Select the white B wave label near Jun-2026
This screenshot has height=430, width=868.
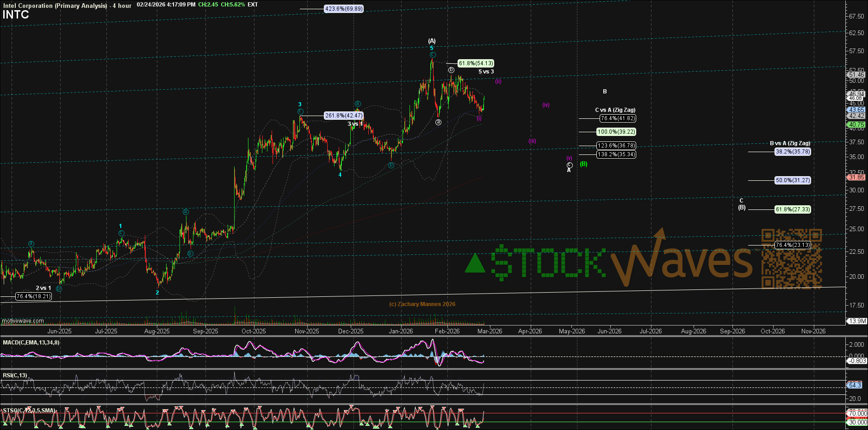(x=605, y=92)
